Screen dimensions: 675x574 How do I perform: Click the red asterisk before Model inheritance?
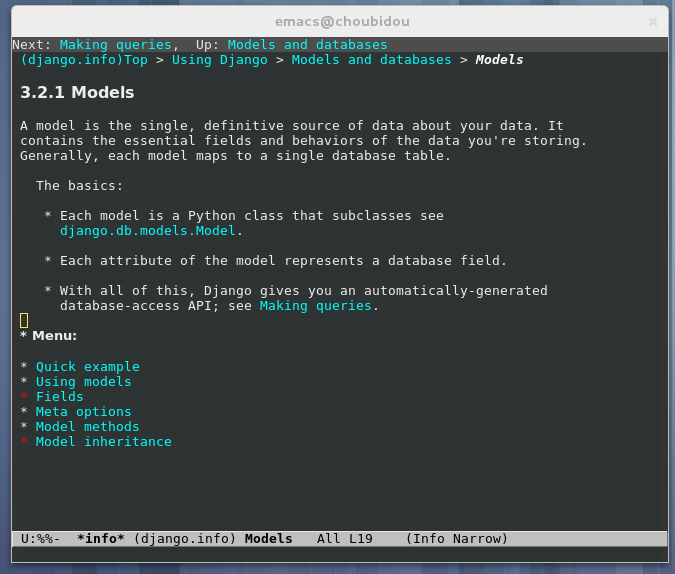(x=24, y=441)
